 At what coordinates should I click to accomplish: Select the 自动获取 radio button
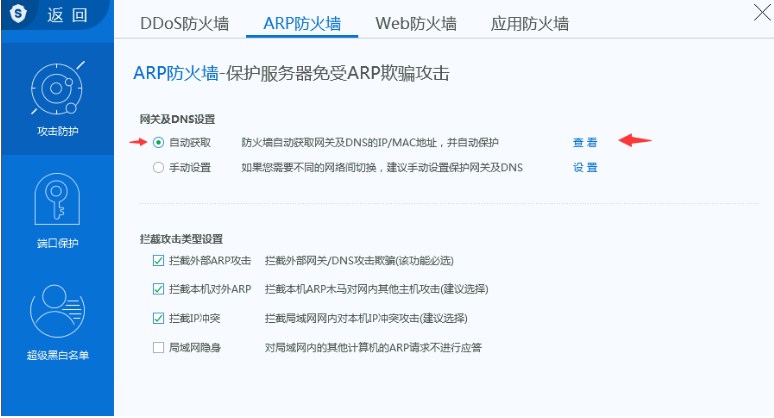pyautogui.click(x=158, y=142)
